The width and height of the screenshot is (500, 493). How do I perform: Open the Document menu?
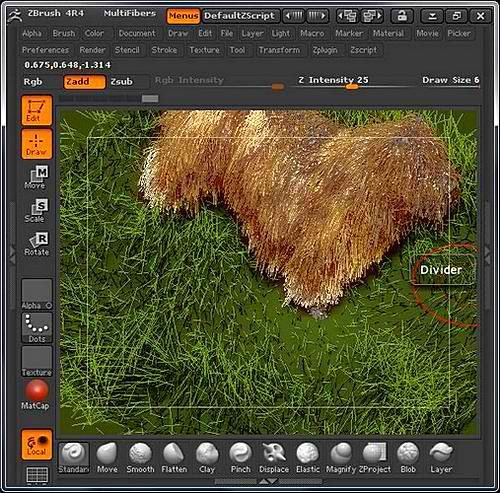[x=137, y=33]
